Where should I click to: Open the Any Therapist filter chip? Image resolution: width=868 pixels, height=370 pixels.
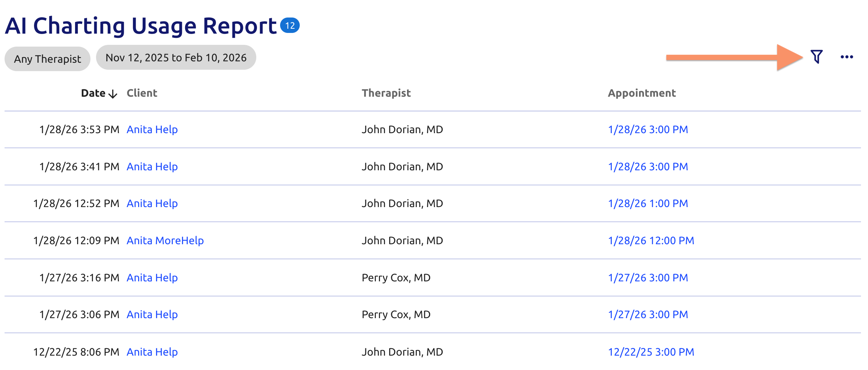pyautogui.click(x=47, y=59)
